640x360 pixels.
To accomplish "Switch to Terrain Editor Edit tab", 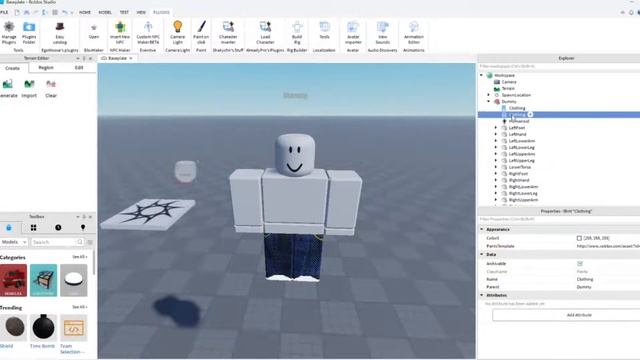I will click(79, 68).
